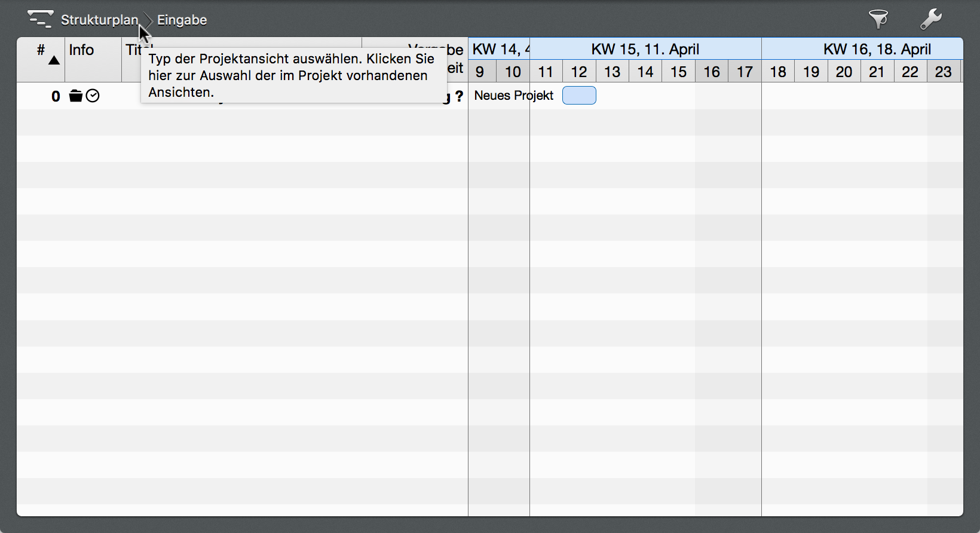Click day 18 in timeline header
The image size is (980, 533).
(x=778, y=72)
